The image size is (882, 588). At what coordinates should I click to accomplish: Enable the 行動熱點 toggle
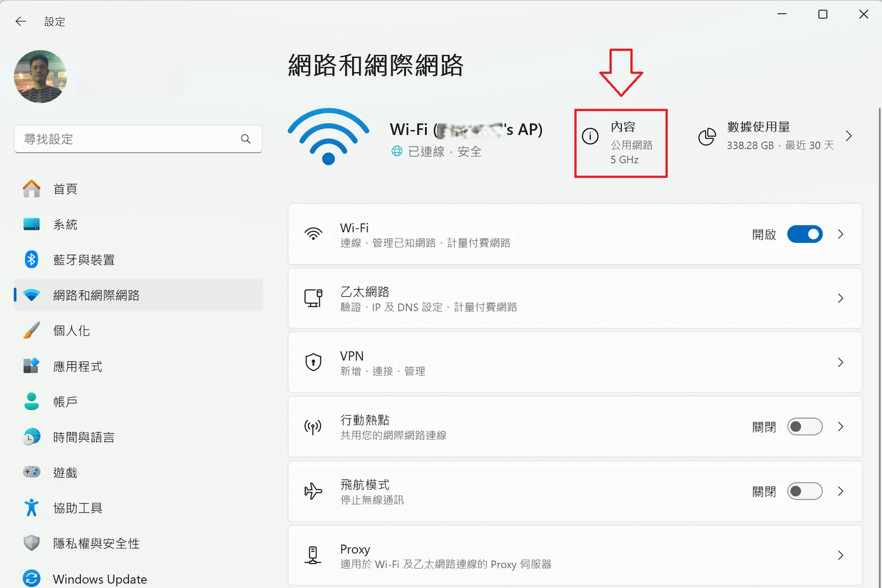point(805,427)
